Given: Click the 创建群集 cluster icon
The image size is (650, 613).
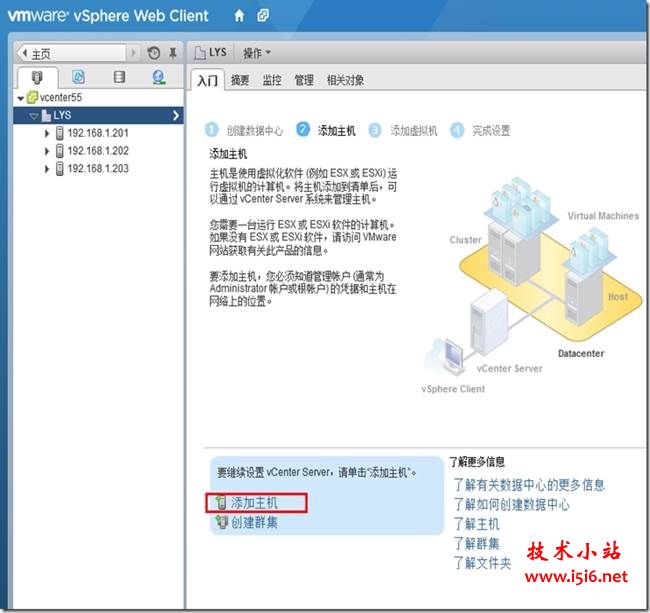Looking at the screenshot, I should tap(221, 522).
